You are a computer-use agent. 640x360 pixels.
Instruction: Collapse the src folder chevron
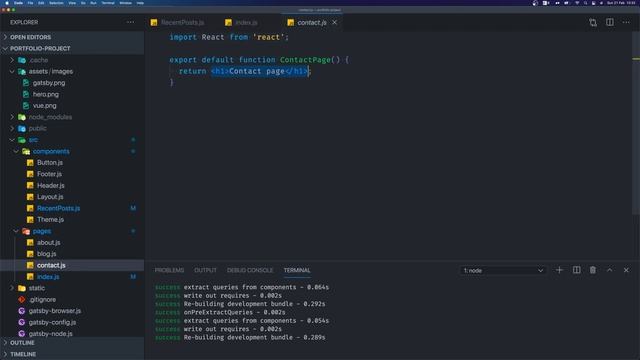[x=12, y=140]
